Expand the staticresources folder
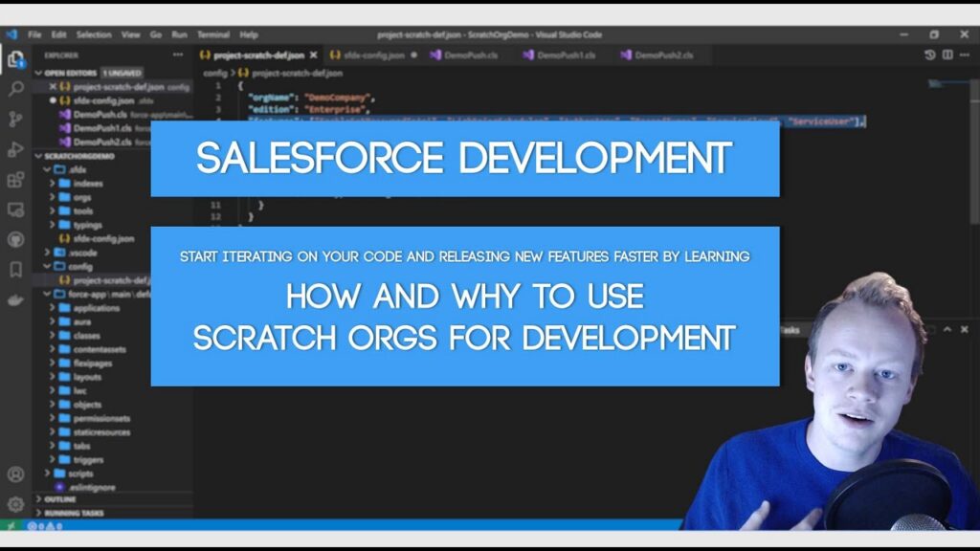Viewport: 980px width, 551px height. coord(53,431)
